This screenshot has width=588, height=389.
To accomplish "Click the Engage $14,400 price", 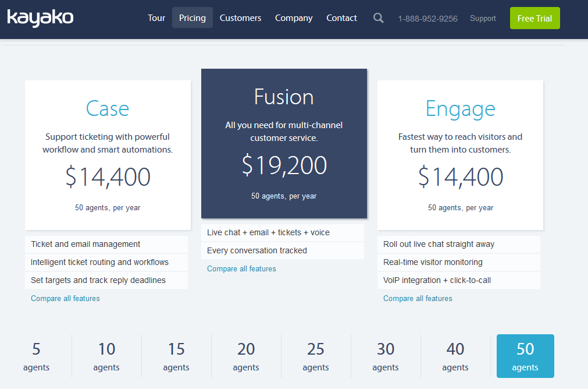I will click(461, 176).
